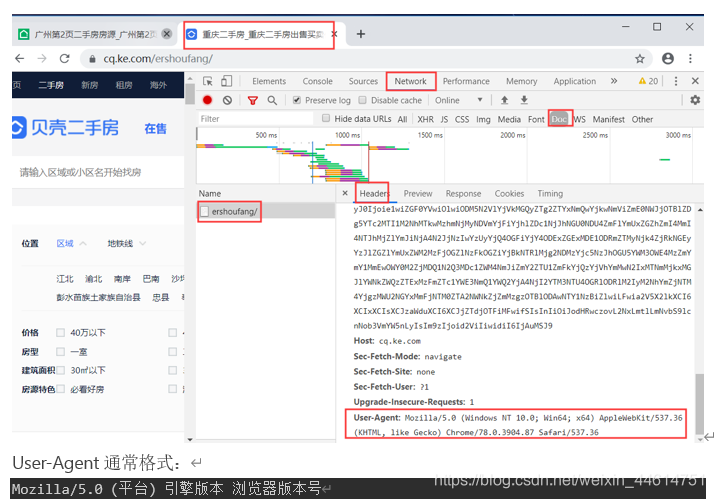
Task: Enable the Disable cache checkbox
Action: coord(362,100)
